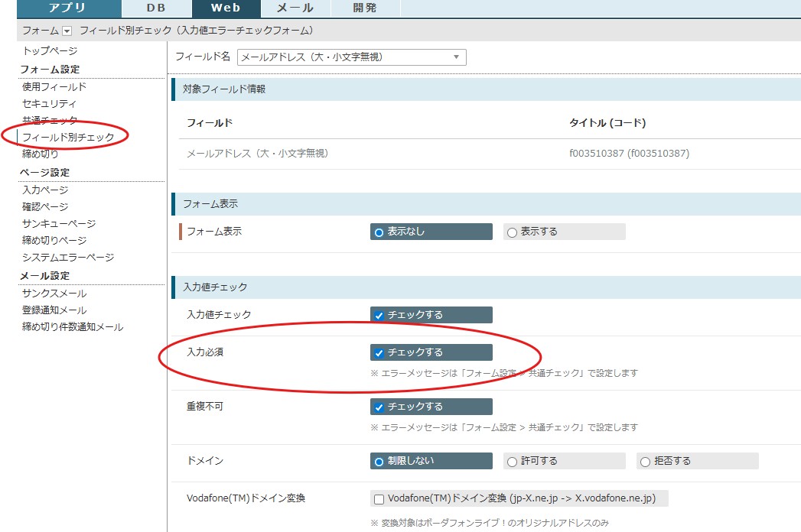This screenshot has width=801, height=532.
Task: Open the フォーム dropdown arrow icon
Action: [x=67, y=31]
